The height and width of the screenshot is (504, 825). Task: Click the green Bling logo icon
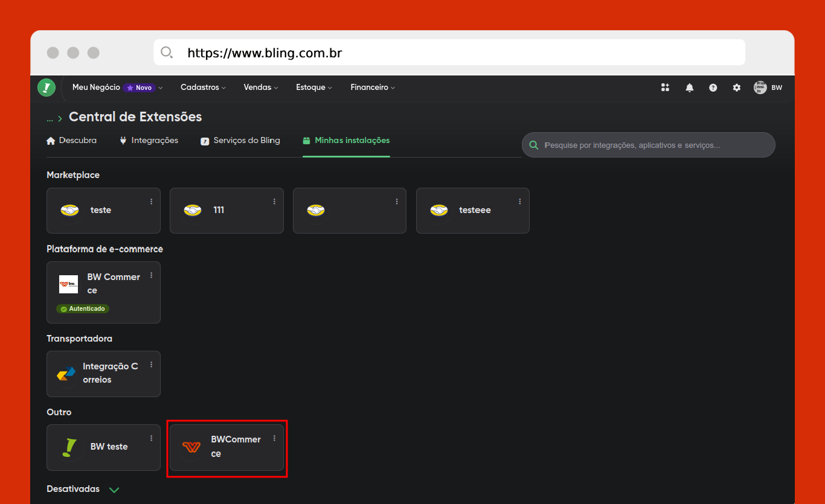(x=47, y=88)
